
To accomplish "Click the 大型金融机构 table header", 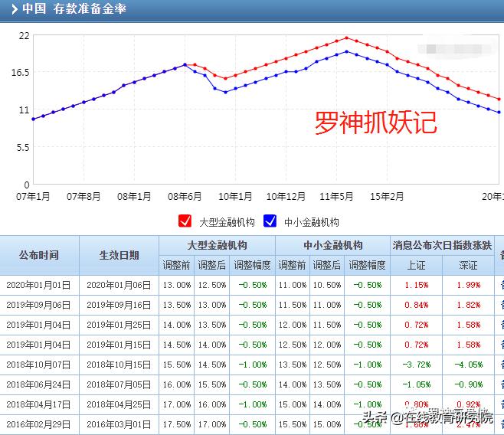I will pos(218,245).
